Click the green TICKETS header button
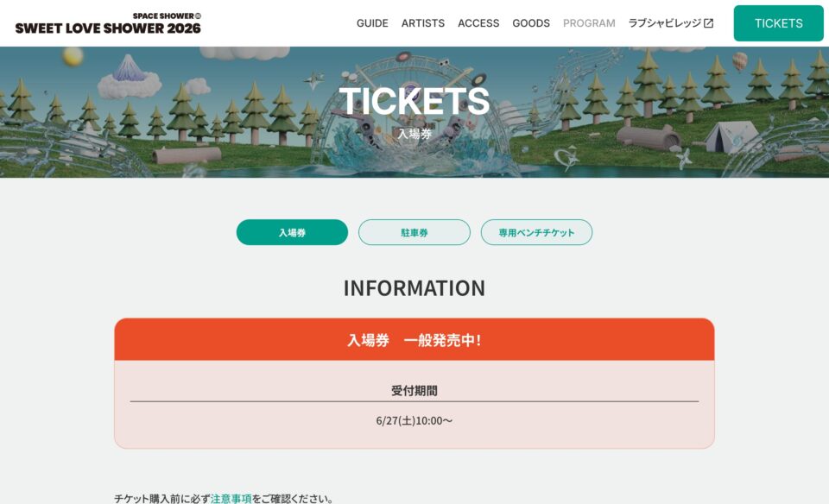Viewport: 829px width, 504px height. click(x=778, y=23)
